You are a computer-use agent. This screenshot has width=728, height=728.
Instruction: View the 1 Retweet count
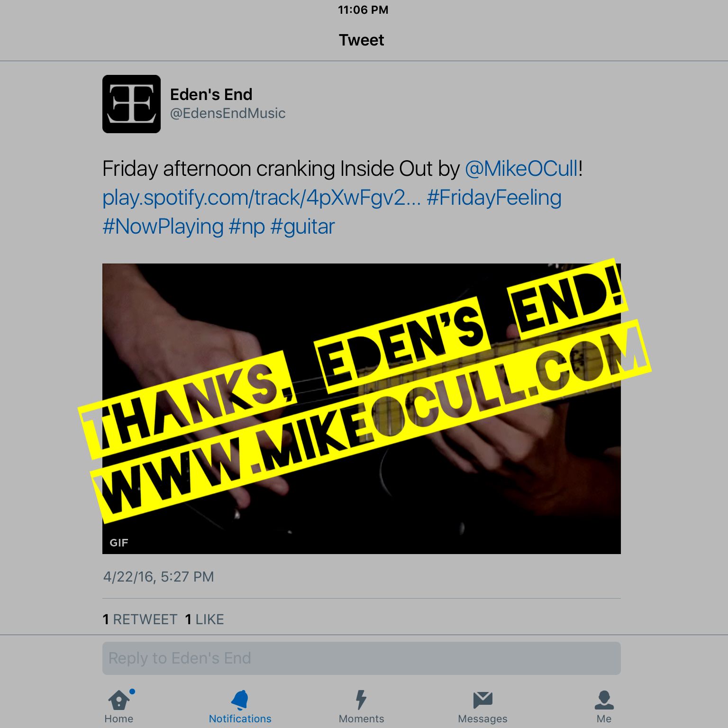(140, 619)
